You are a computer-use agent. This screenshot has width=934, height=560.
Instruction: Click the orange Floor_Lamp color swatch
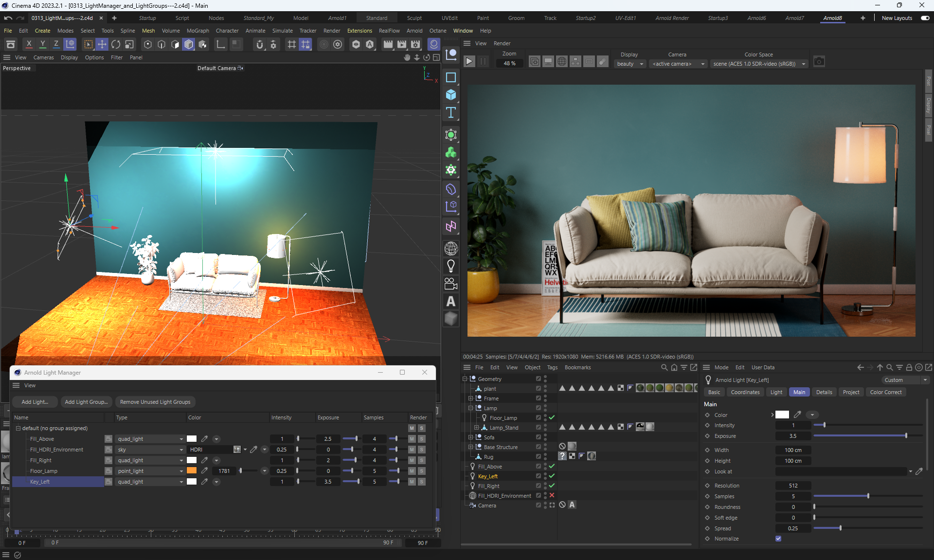pos(192,470)
